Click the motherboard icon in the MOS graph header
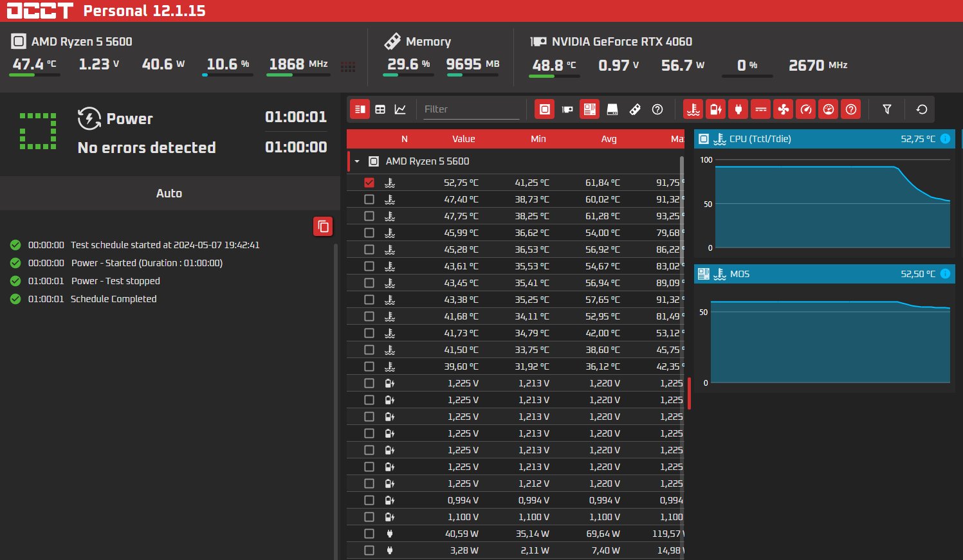 click(x=703, y=274)
